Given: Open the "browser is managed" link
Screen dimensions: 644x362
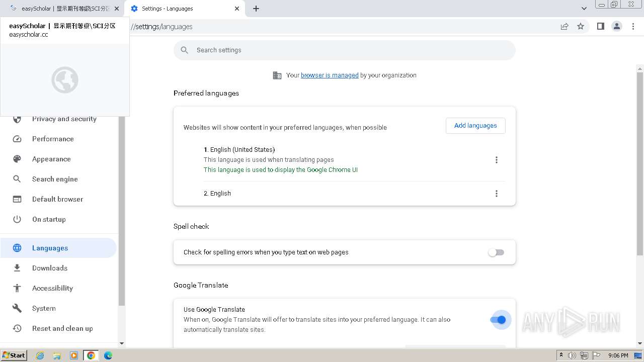Looking at the screenshot, I should [x=330, y=75].
